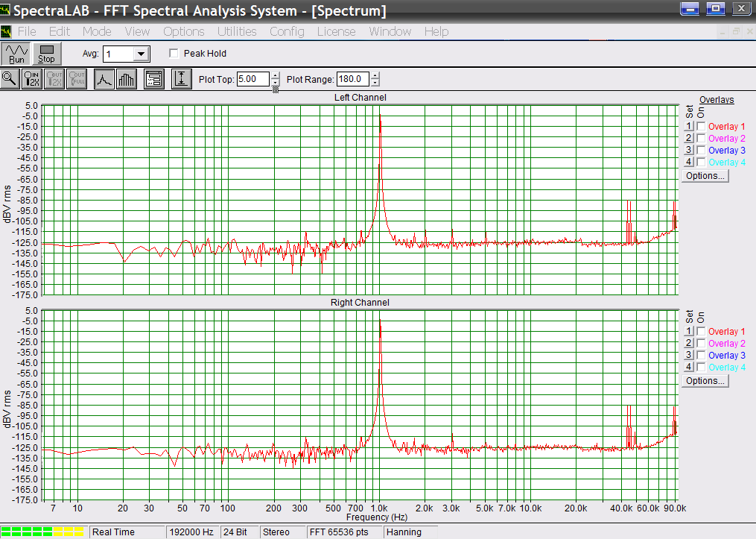Screen dimensions: 756x539
Task: Switch to line plot display mode
Action: pos(104,79)
